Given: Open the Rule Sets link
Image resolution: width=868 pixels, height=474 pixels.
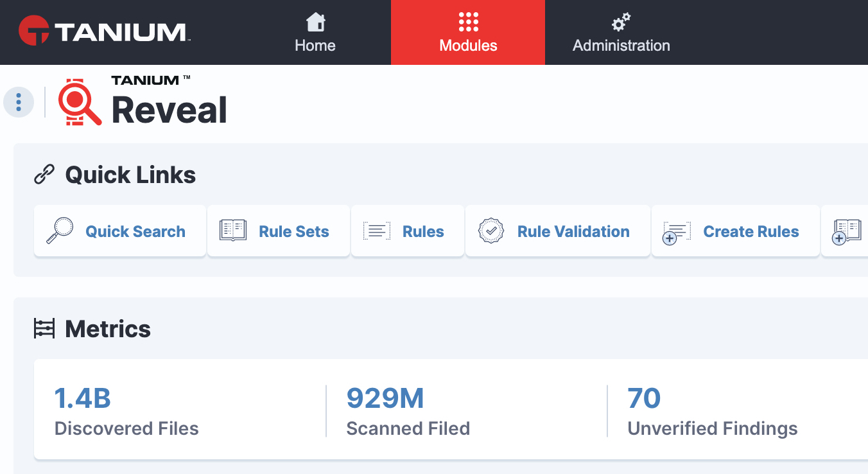Looking at the screenshot, I should pos(279,231).
